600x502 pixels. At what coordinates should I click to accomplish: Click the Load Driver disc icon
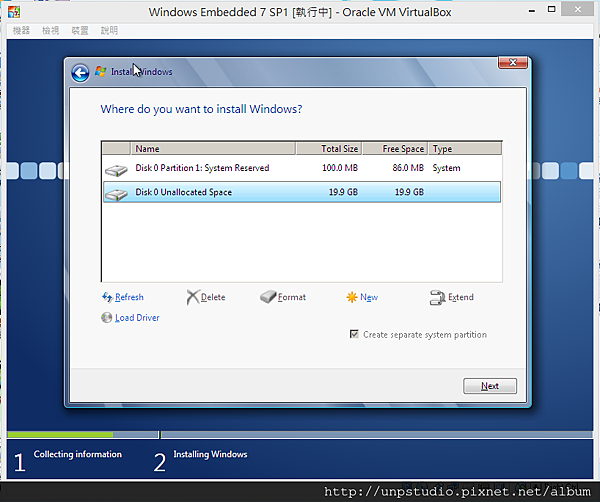coord(106,318)
